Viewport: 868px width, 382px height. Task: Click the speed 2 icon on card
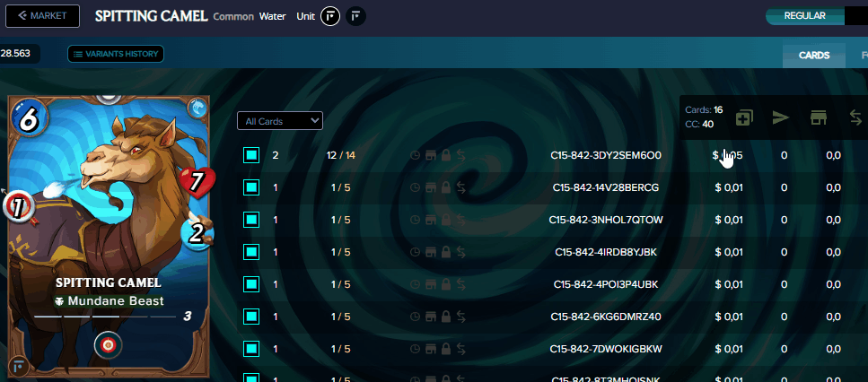(197, 233)
